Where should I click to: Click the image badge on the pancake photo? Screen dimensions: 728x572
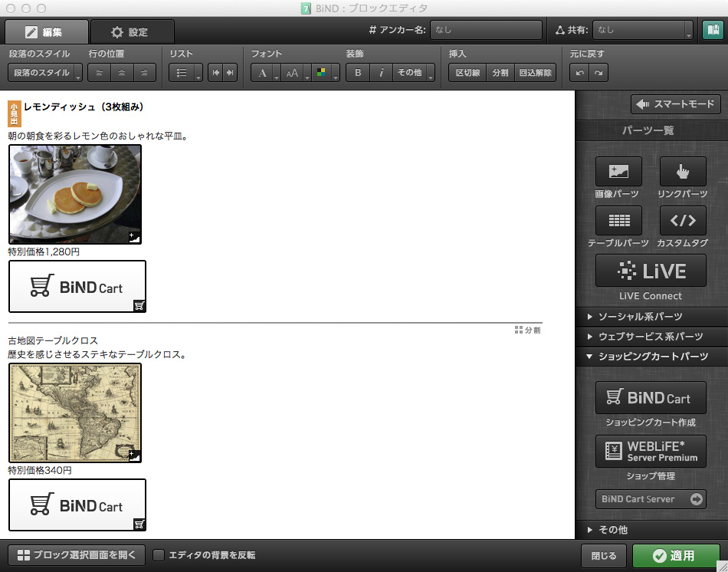tap(134, 238)
